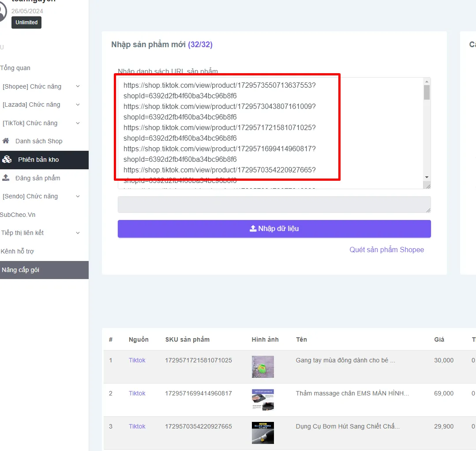Click the date 26/05/2024
This screenshot has width=476, height=451.
27,11
